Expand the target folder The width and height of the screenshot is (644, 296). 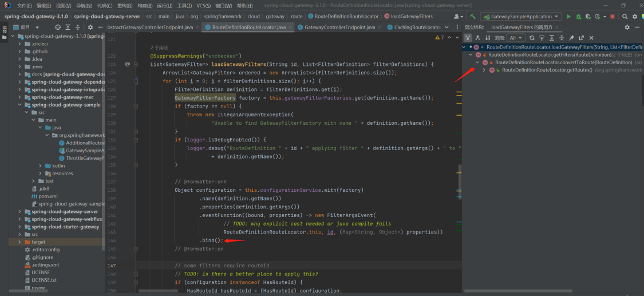[19, 242]
